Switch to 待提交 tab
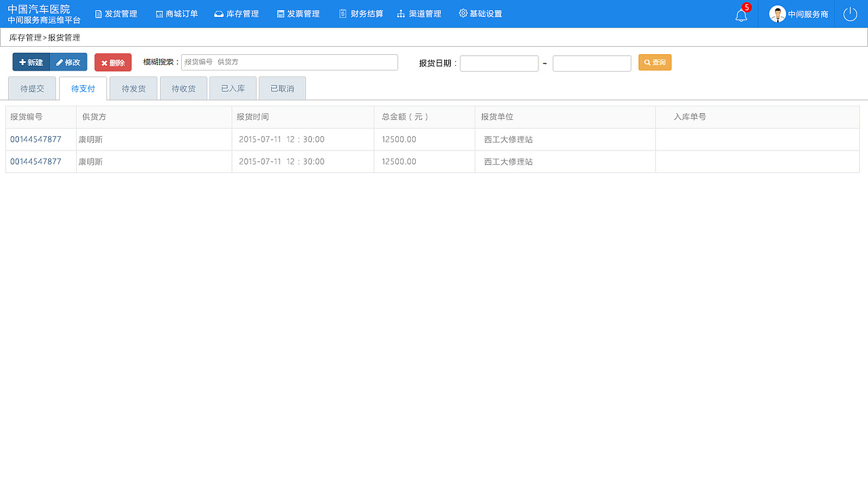This screenshot has width=868, height=488. pyautogui.click(x=33, y=89)
